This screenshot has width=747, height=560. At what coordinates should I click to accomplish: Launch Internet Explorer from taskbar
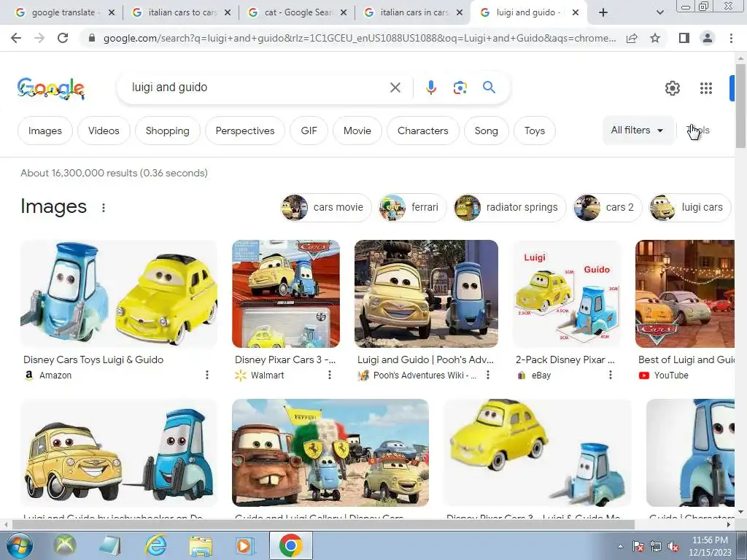[x=156, y=545]
